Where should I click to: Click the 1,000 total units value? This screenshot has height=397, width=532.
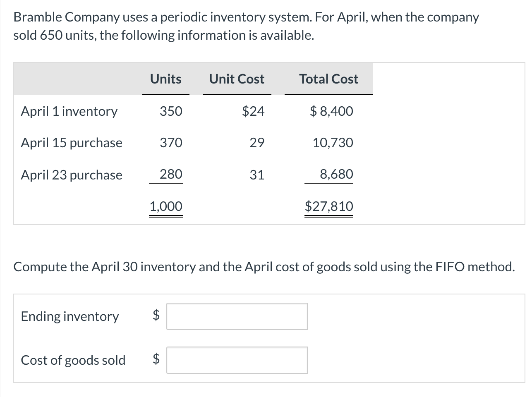165,206
